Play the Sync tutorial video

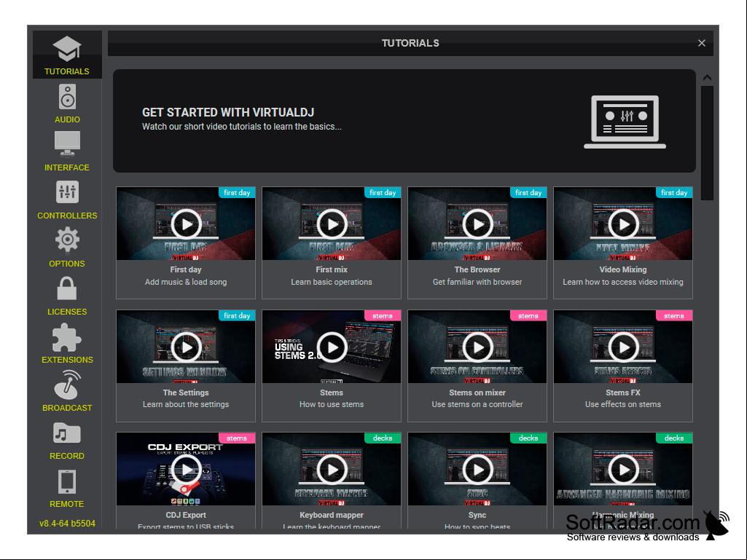tap(477, 470)
